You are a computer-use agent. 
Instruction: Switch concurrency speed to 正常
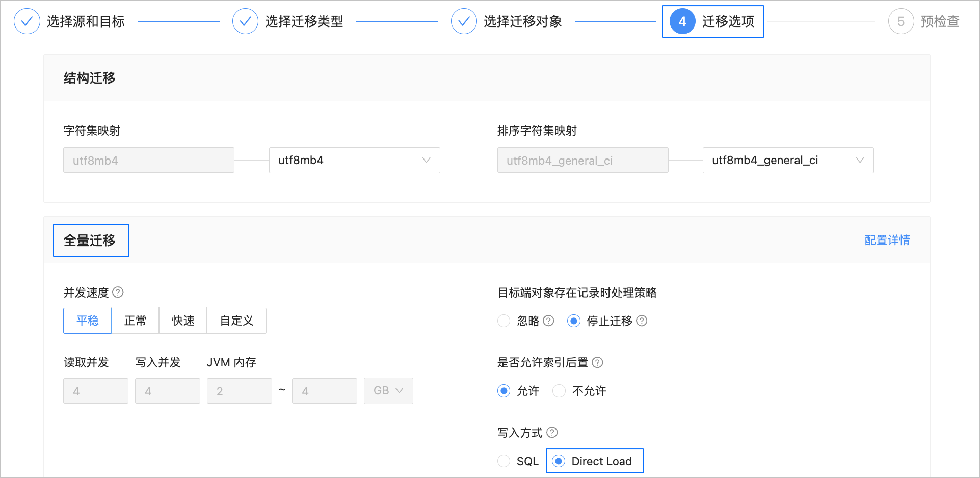coord(135,321)
